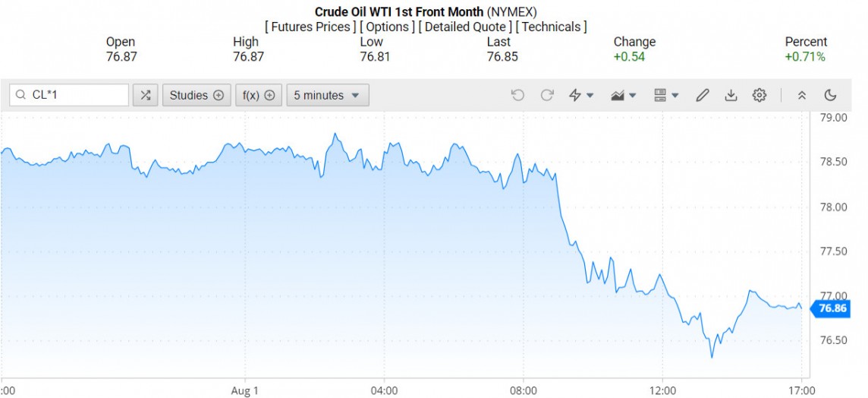Viewport: 868px width, 398px height.
Task: Click the download chart icon
Action: pyautogui.click(x=731, y=95)
